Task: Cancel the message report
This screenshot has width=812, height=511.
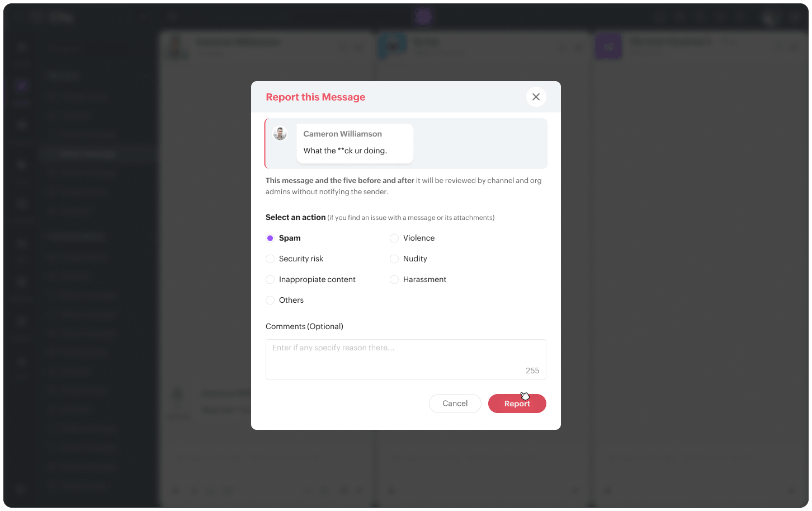Action: tap(455, 404)
